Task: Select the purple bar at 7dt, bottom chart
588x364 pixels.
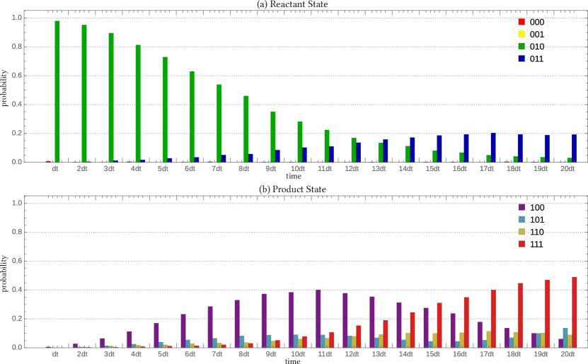Action: [x=210, y=327]
